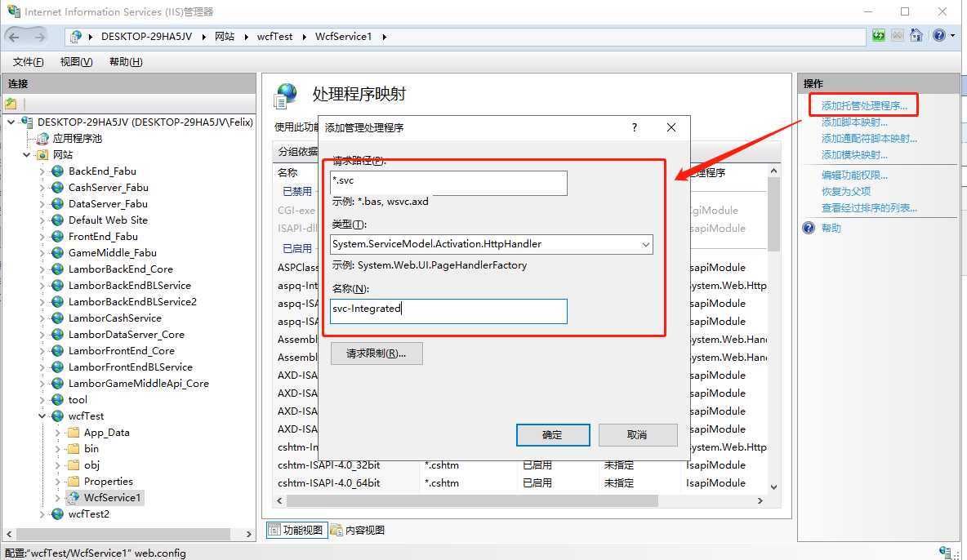
Task: Click the 请求路径 input field with *.svc
Action: (448, 183)
